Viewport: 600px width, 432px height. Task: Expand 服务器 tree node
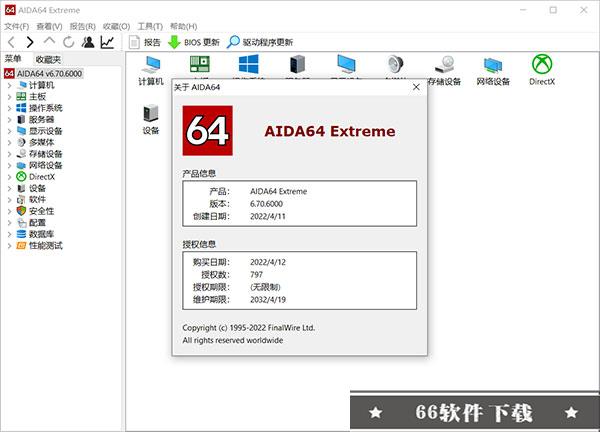tap(10, 120)
